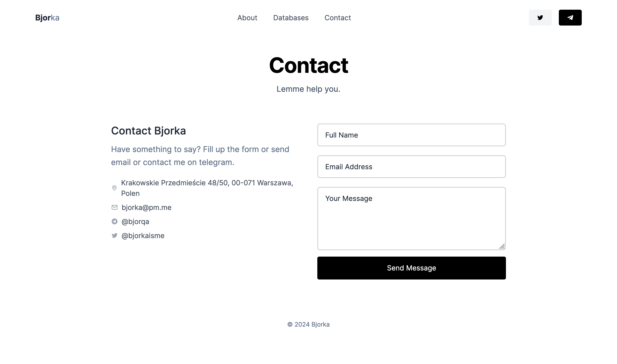The height and width of the screenshot is (364, 617).
Task: Click the © 2024 Bjorka footer text
Action: (308, 324)
